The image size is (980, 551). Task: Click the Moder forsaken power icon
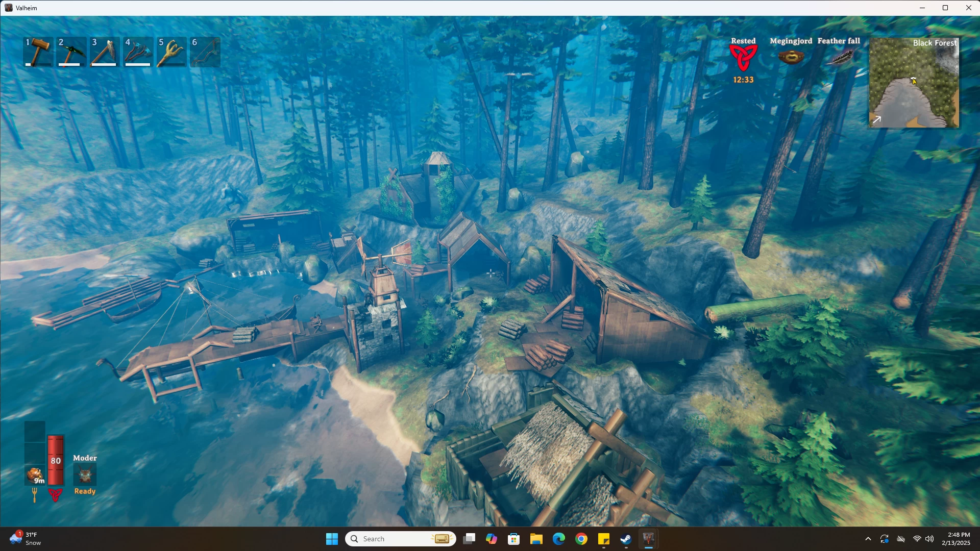click(x=85, y=475)
